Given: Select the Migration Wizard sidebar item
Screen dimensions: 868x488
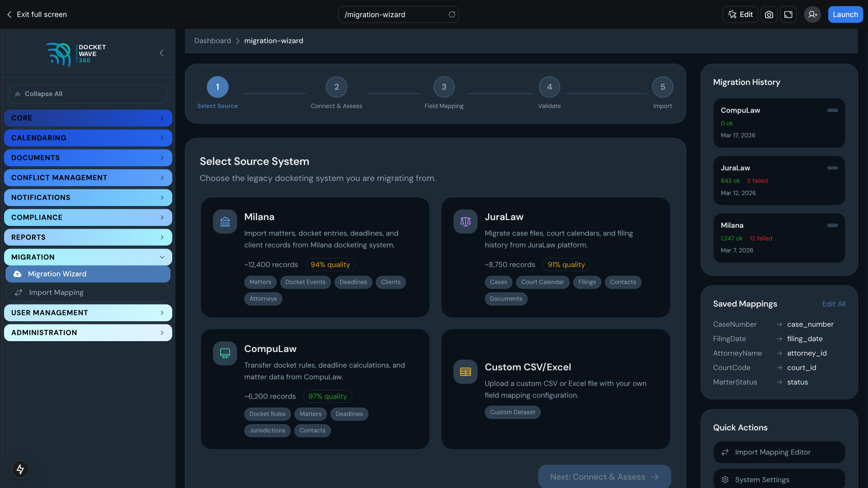Looking at the screenshot, I should point(88,274).
